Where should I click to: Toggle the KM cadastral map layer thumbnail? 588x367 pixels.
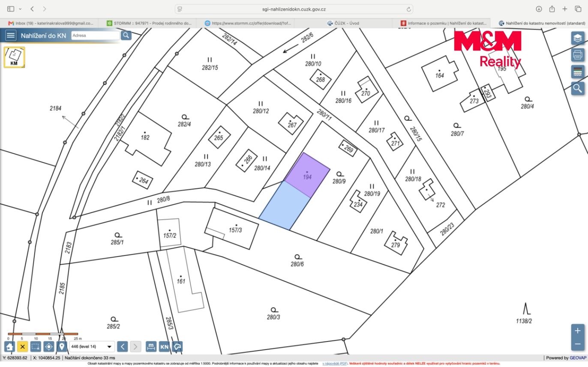pyautogui.click(x=15, y=57)
